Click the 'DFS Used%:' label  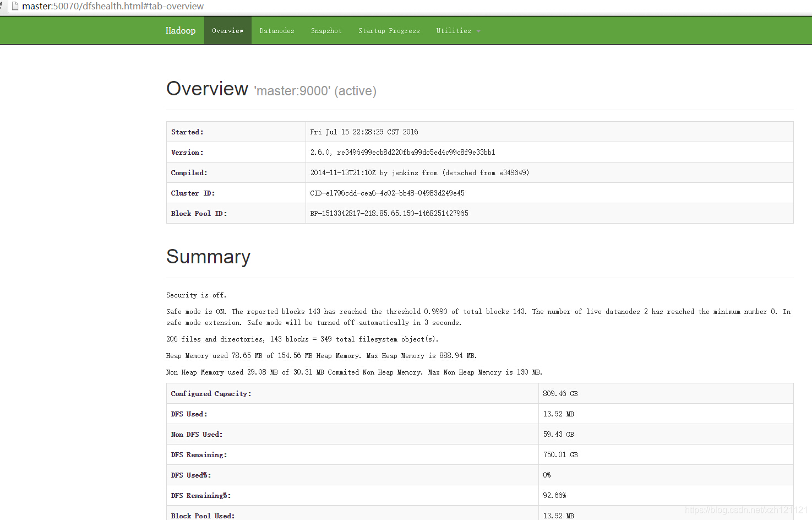(191, 475)
